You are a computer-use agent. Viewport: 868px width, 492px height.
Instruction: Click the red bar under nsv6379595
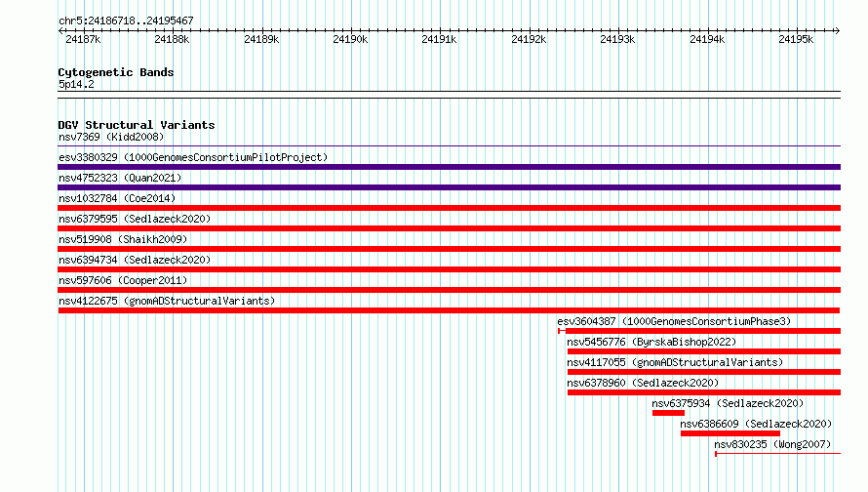[449, 228]
